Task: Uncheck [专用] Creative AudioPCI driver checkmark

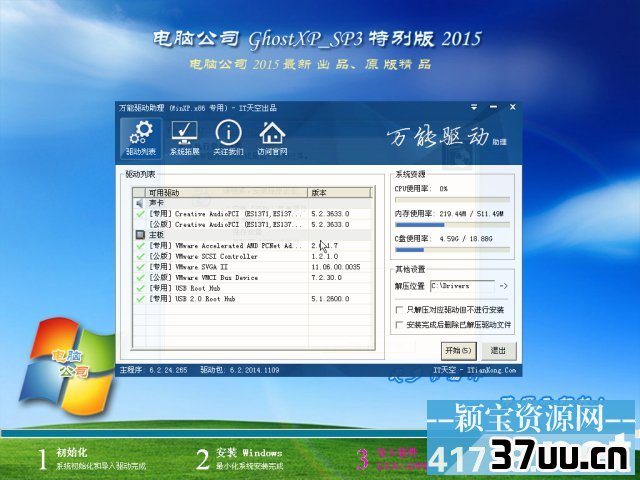Action: coord(140,214)
